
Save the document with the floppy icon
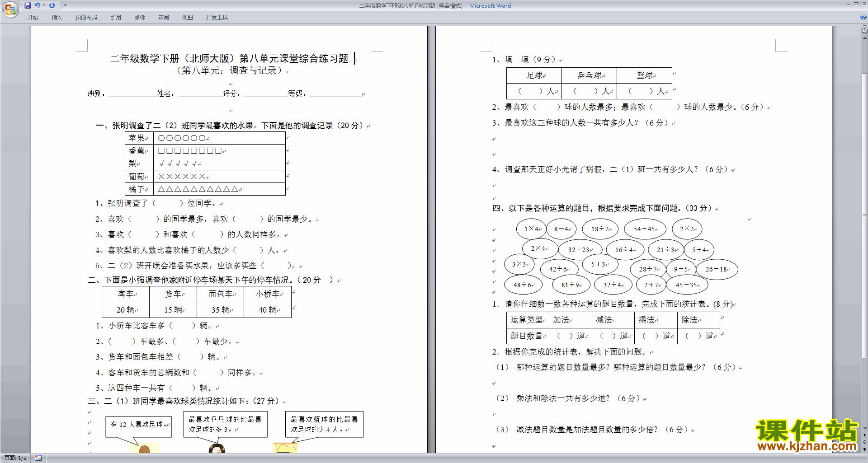(x=28, y=5)
